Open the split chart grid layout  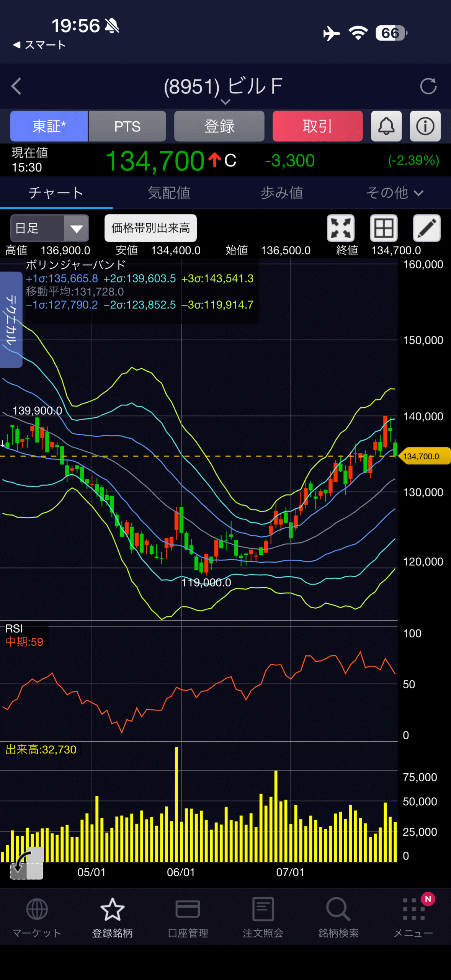tap(384, 228)
